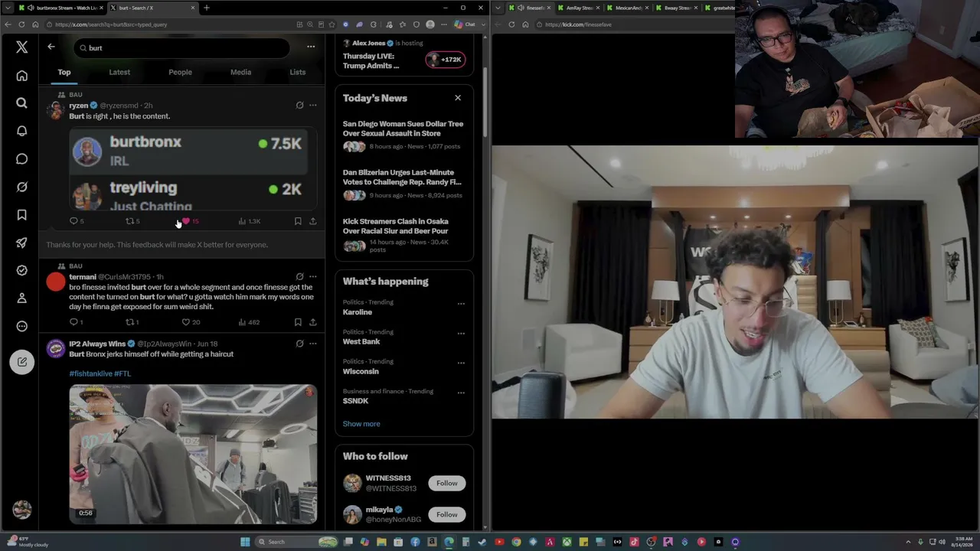
Task: Play the IP2 Always Wins haircut video
Action: pos(193,455)
